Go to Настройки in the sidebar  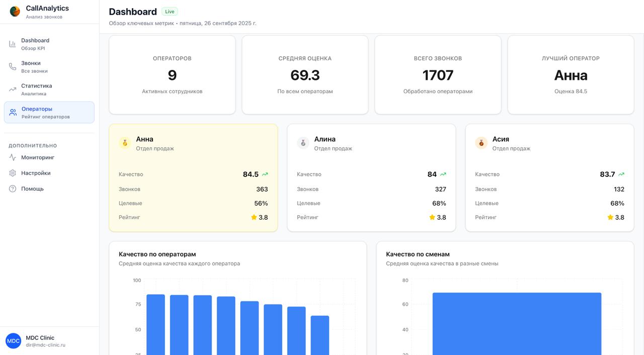(36, 173)
